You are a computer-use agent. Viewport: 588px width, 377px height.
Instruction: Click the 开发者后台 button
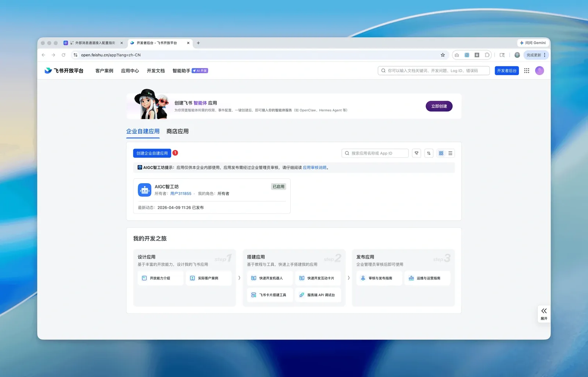507,71
